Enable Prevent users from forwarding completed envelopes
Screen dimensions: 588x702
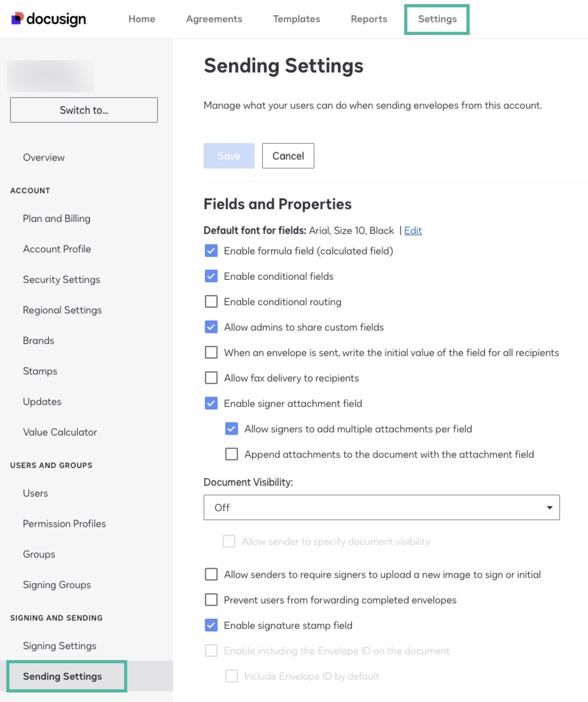click(x=211, y=600)
